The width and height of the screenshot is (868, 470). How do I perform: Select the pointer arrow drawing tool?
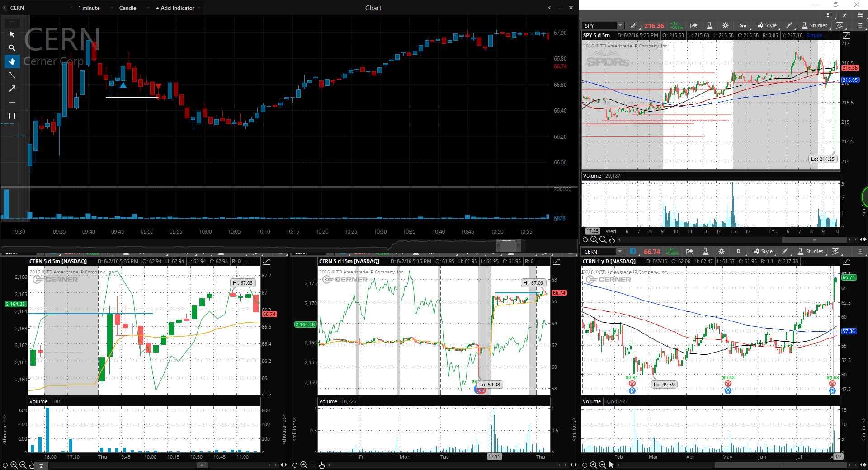tap(12, 34)
